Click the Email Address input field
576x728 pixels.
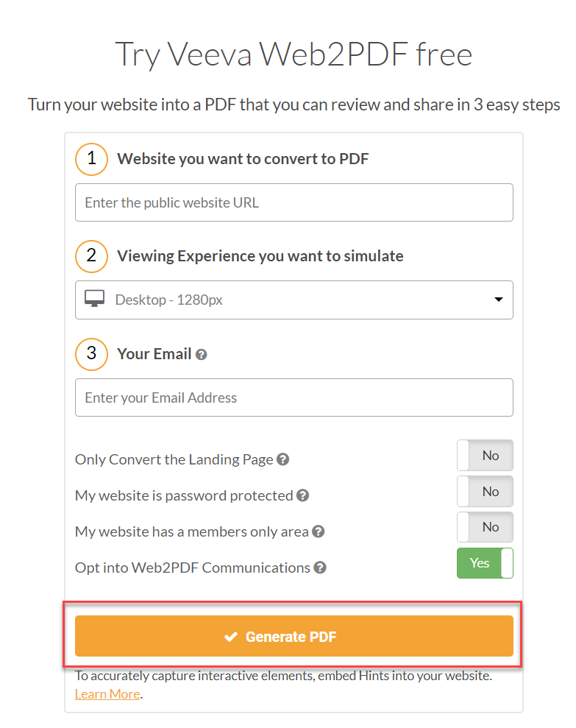(294, 397)
